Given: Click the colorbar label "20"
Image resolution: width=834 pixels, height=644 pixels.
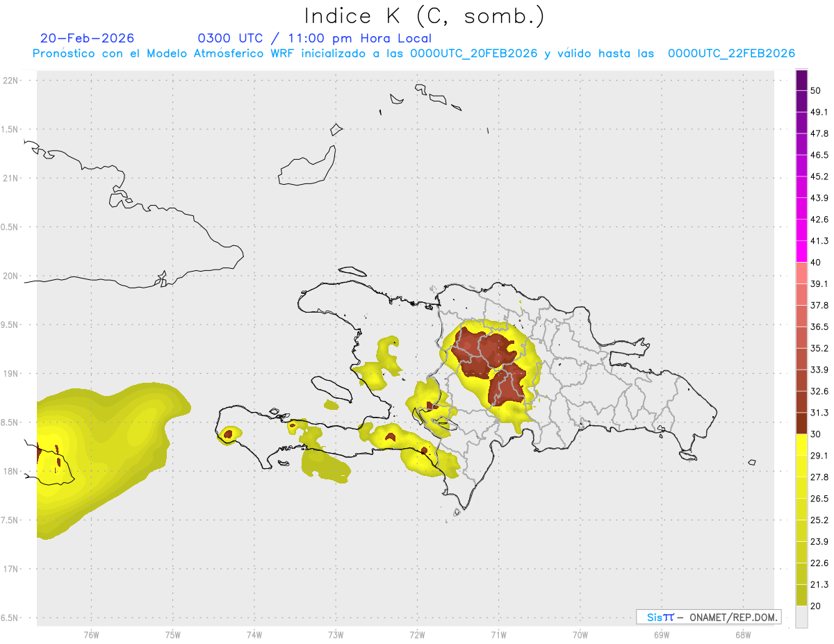Looking at the screenshot, I should click(x=816, y=606).
